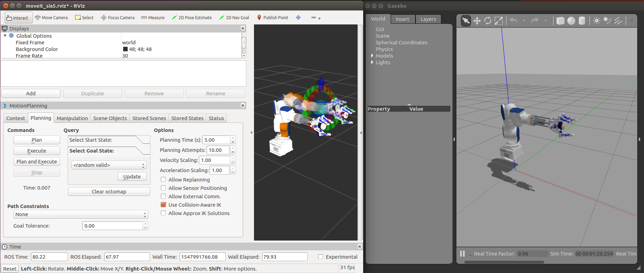Open RViz toolbar minus dropdown arrow
Viewport: 644px width, 273px height.
coord(319,19)
